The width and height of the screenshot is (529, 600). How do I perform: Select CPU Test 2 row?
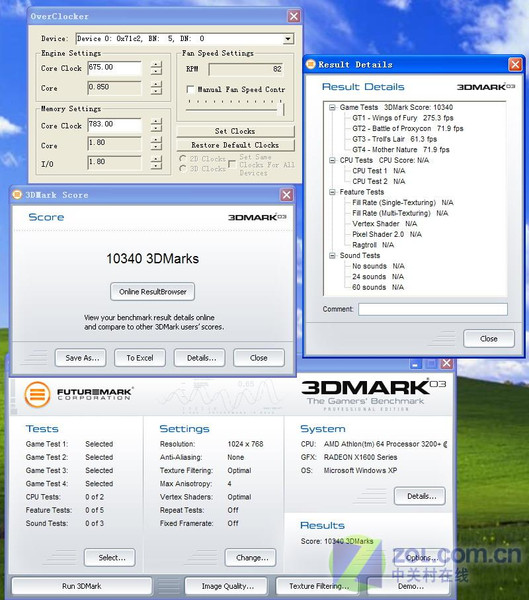tap(379, 181)
